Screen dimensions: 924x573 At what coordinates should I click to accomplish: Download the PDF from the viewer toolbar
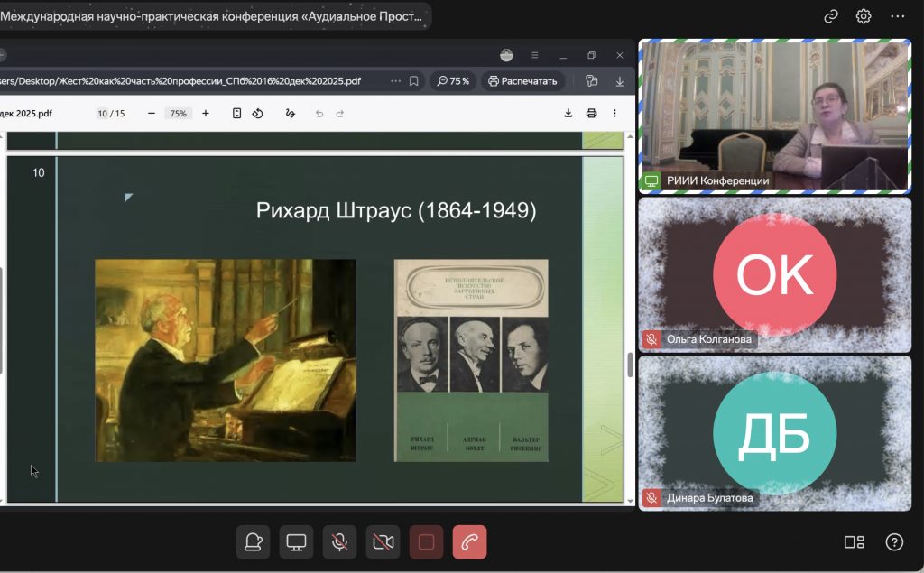pyautogui.click(x=568, y=114)
